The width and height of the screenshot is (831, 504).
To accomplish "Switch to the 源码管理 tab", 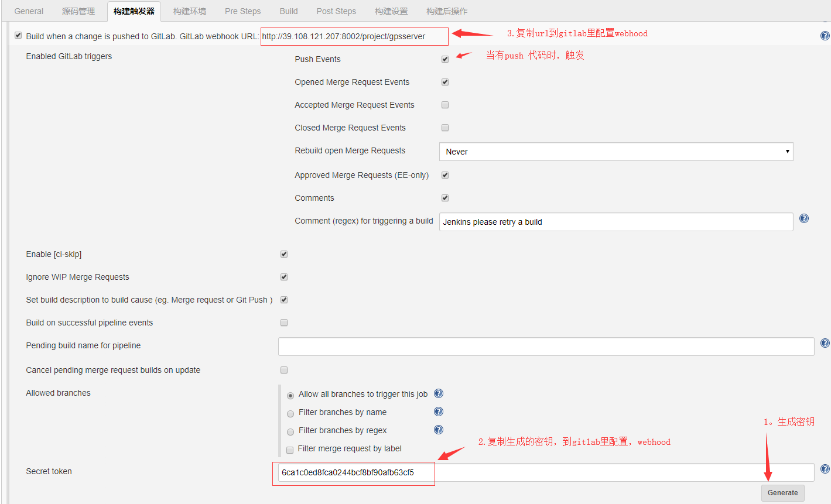I will click(x=78, y=11).
